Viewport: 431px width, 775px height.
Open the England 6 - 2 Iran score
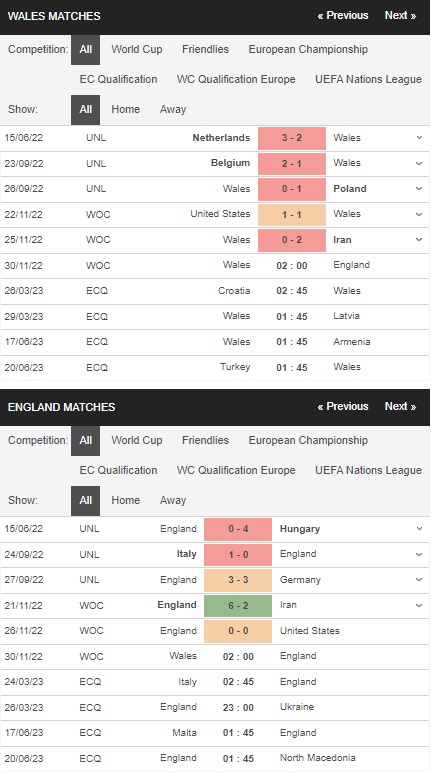238,605
